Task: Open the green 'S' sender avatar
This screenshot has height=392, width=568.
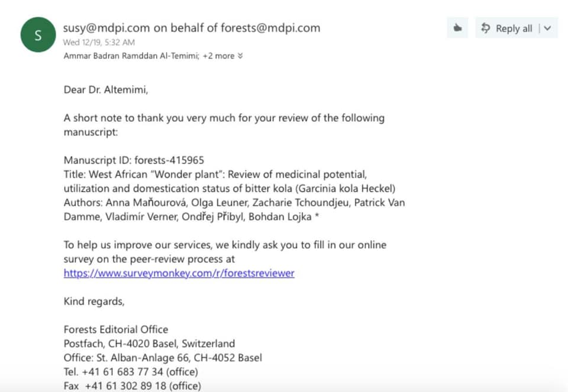Action: [38, 35]
